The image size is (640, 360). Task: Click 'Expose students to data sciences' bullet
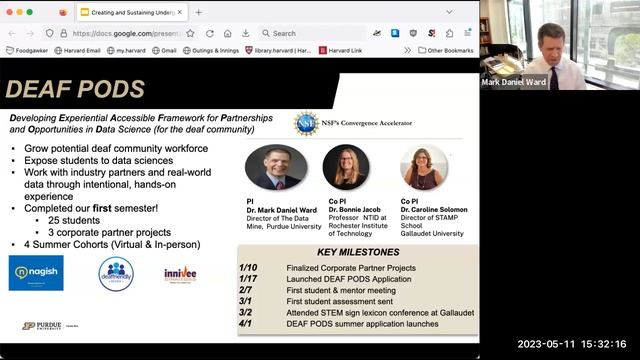coord(98,160)
